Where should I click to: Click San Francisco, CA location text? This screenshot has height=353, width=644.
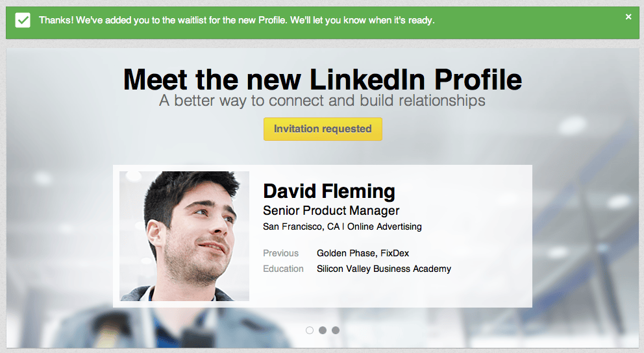301,226
